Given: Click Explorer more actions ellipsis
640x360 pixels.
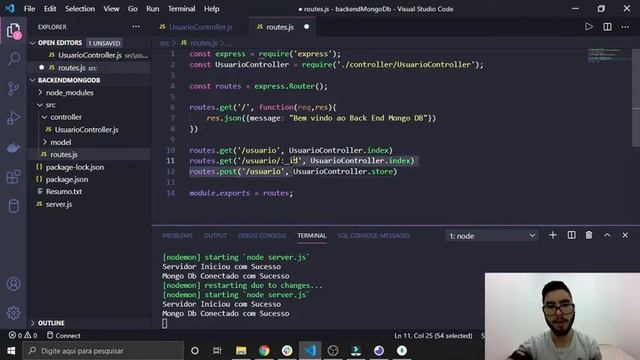Looking at the screenshot, I should tap(136, 27).
